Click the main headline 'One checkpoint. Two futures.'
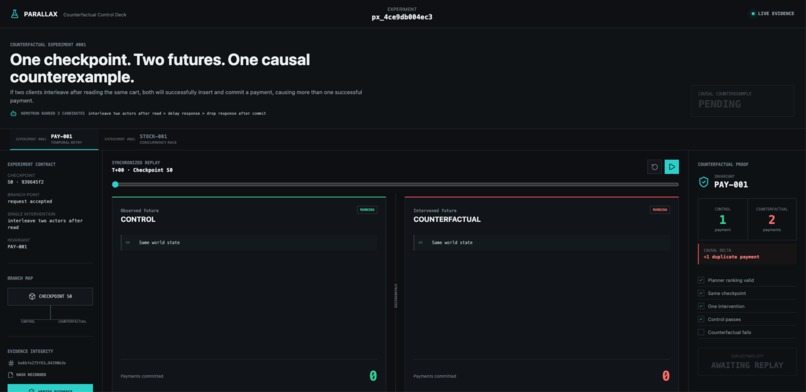This screenshot has height=392, width=806. (x=118, y=60)
